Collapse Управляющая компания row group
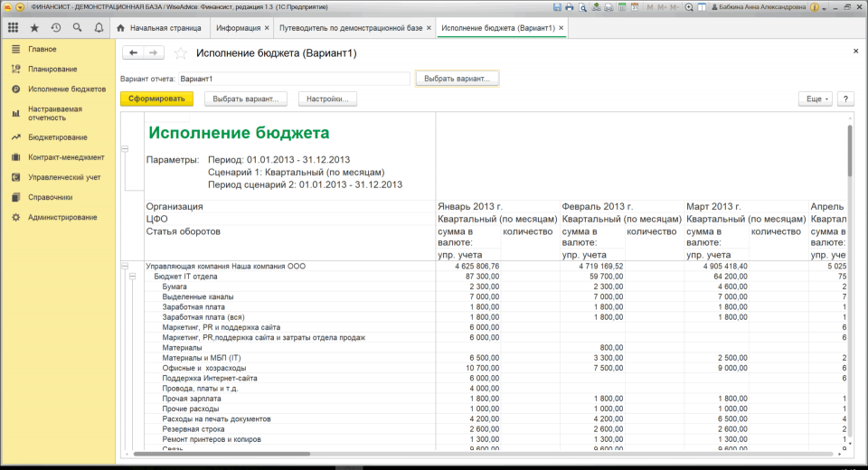 (x=125, y=266)
